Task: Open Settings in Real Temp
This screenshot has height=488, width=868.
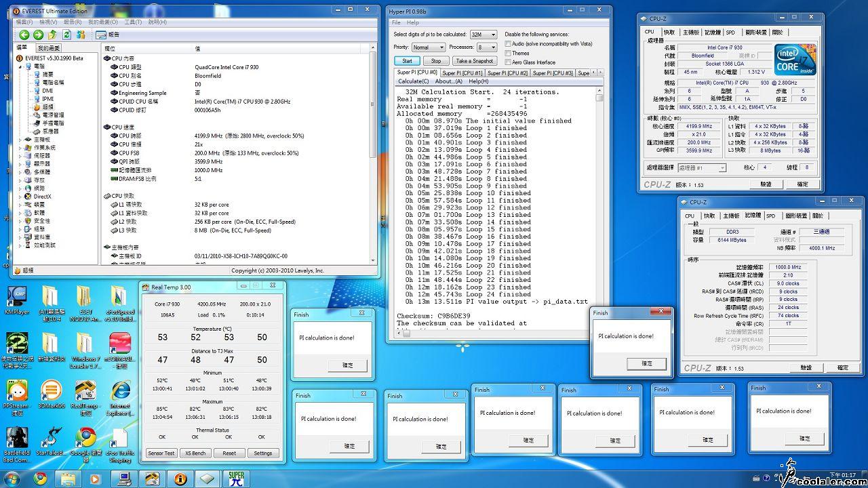Action: 263,453
